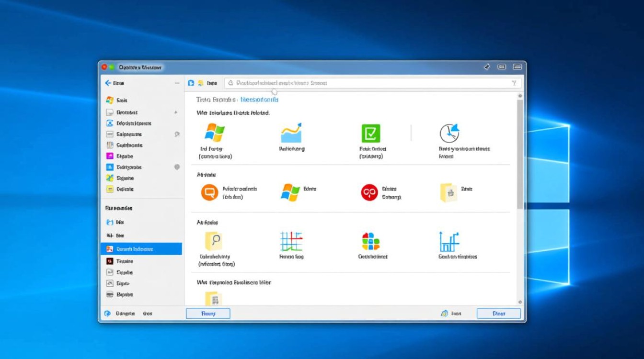
Task: Click the orange circle chat bubble icon
Action: click(209, 192)
